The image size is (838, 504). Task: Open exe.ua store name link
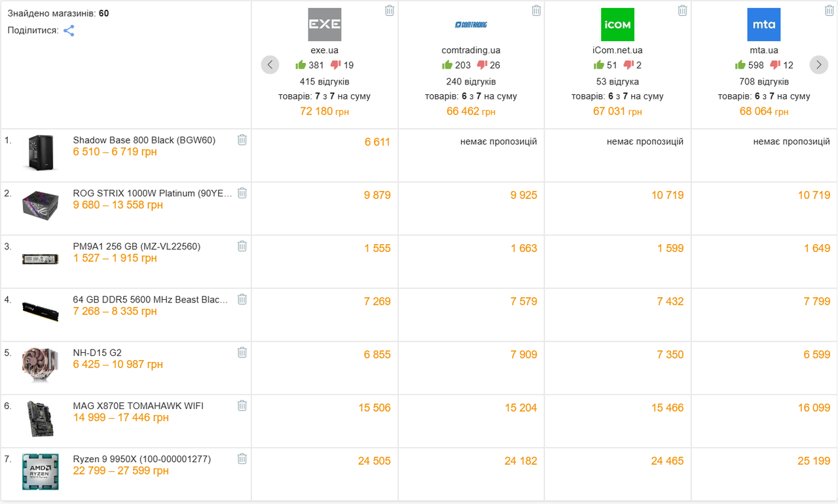point(325,50)
